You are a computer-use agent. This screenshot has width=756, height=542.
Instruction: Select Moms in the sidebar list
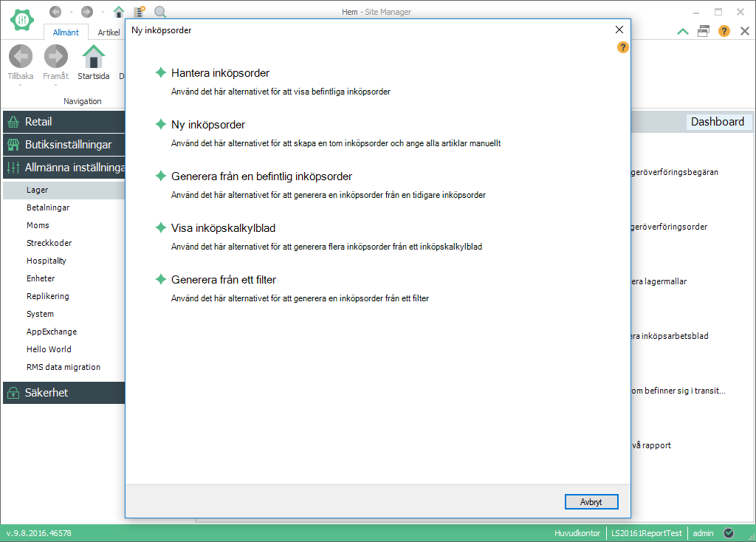[38, 225]
